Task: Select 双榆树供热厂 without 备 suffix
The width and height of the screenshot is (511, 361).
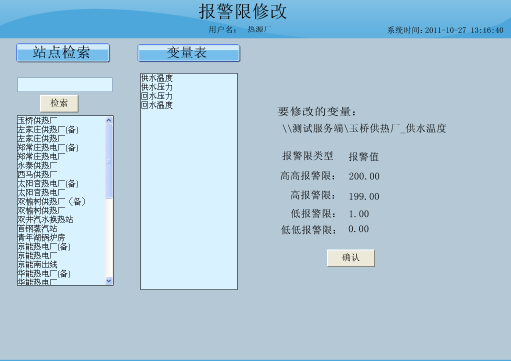Action: click(41, 210)
